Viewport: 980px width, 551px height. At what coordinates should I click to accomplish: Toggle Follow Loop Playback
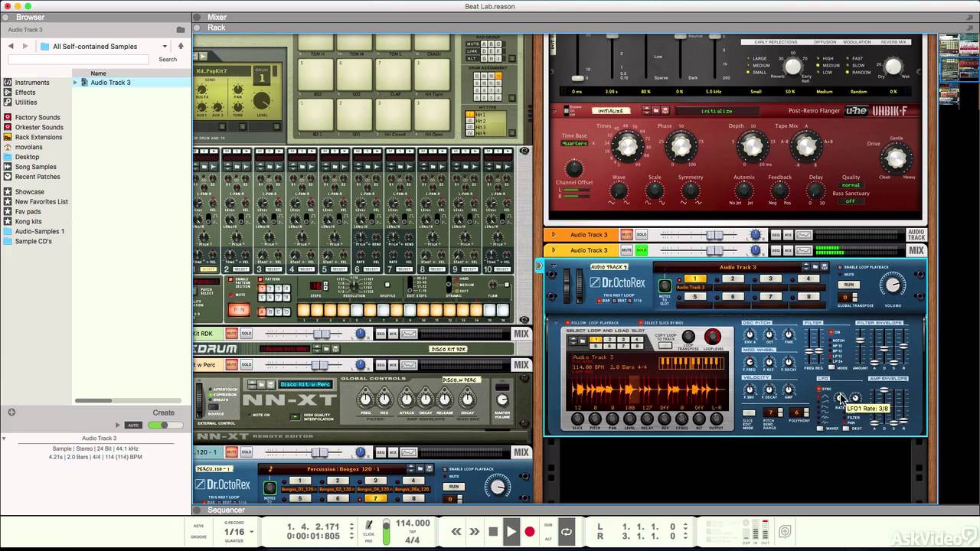pyautogui.click(x=567, y=323)
